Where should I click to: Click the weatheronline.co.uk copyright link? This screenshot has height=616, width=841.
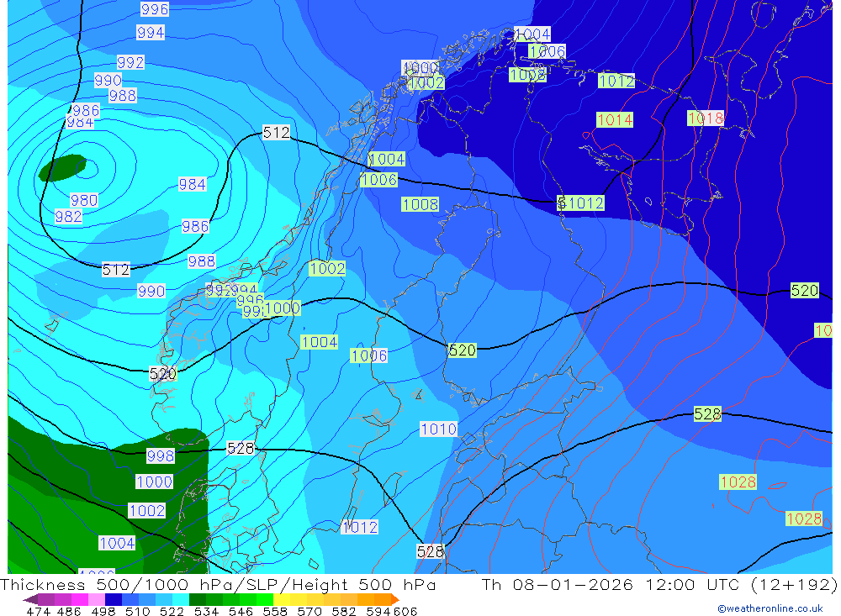770,608
